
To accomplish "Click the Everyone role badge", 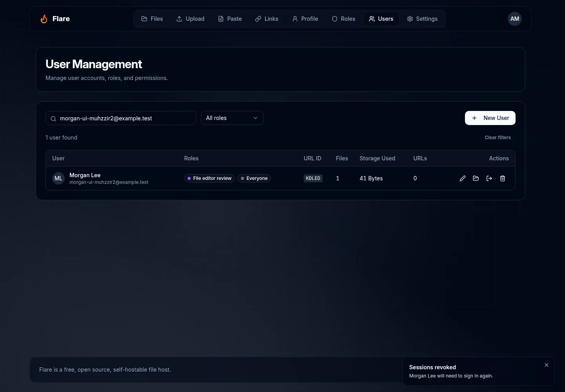I will pos(254,178).
